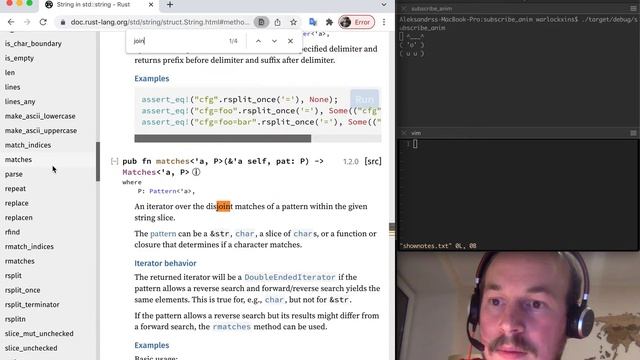Select is_char_boundary in the sidebar

tap(33, 44)
